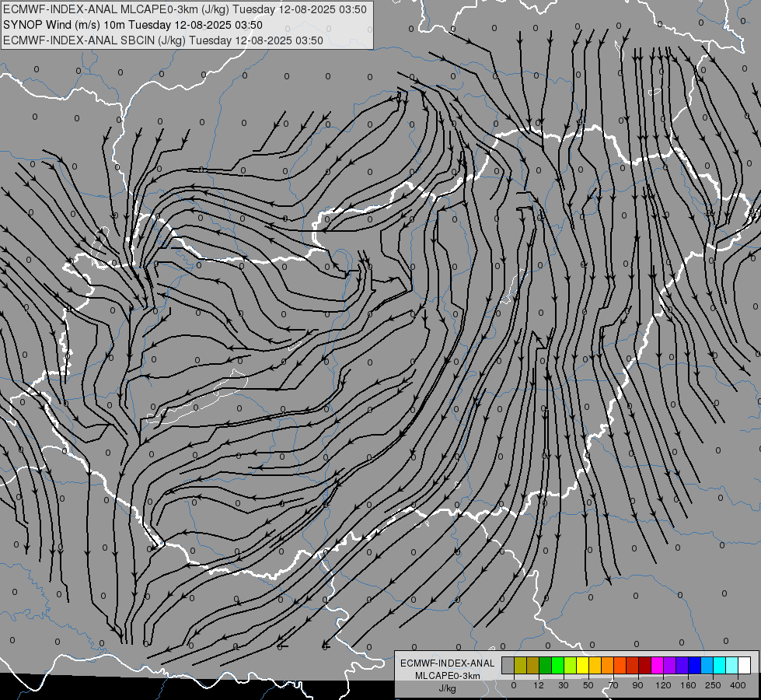The image size is (761, 700).
Task: Select the pure yellow legend swatch
Action: click(x=583, y=665)
